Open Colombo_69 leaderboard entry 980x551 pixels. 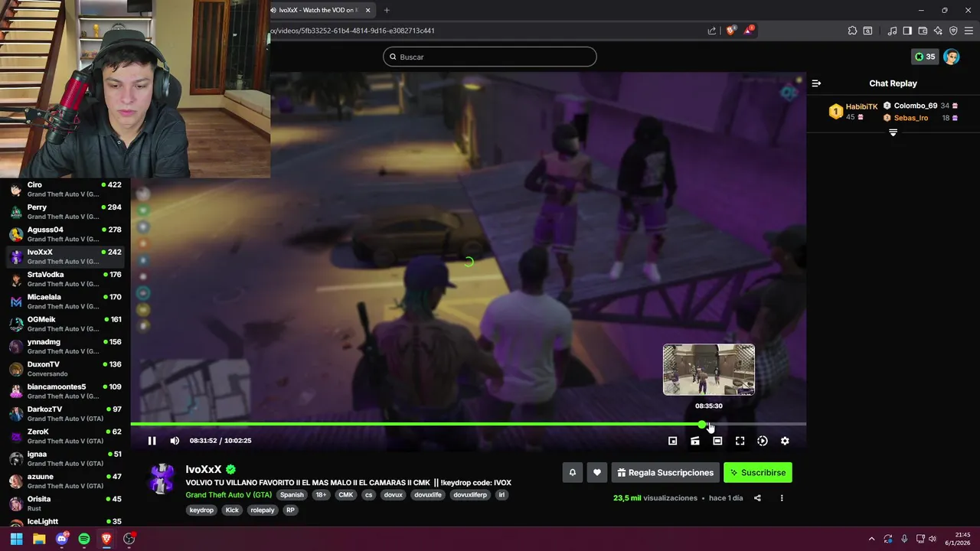tap(920, 106)
